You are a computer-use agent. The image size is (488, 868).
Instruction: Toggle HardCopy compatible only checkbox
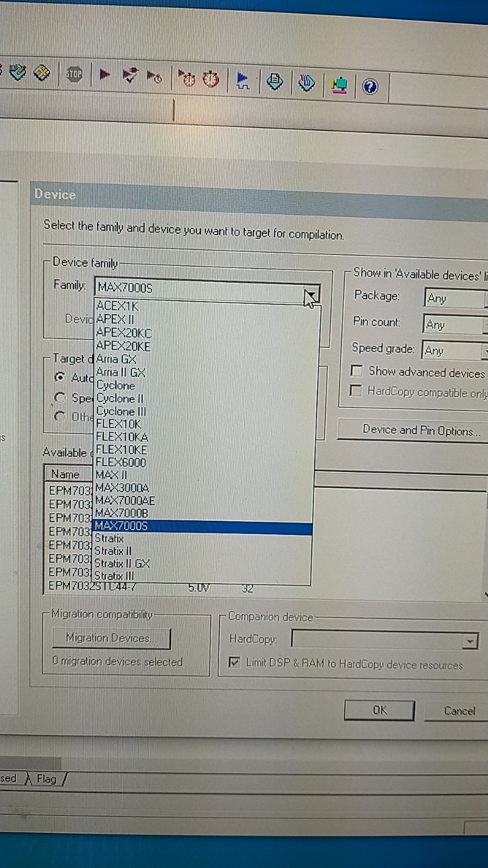(356, 391)
